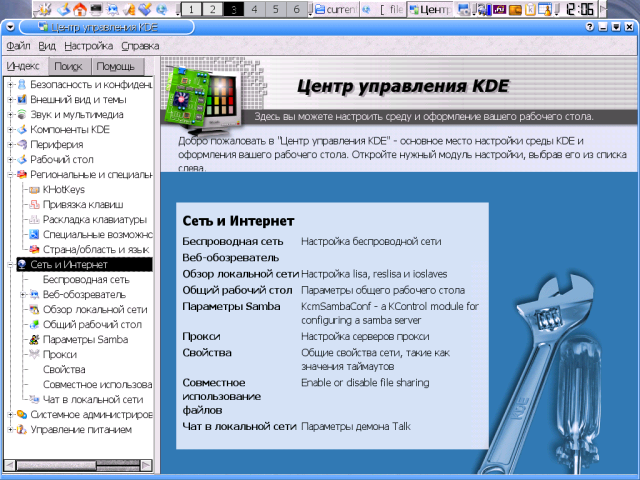Click the home icon in the top panel
640x480 pixels.
[x=79, y=9]
